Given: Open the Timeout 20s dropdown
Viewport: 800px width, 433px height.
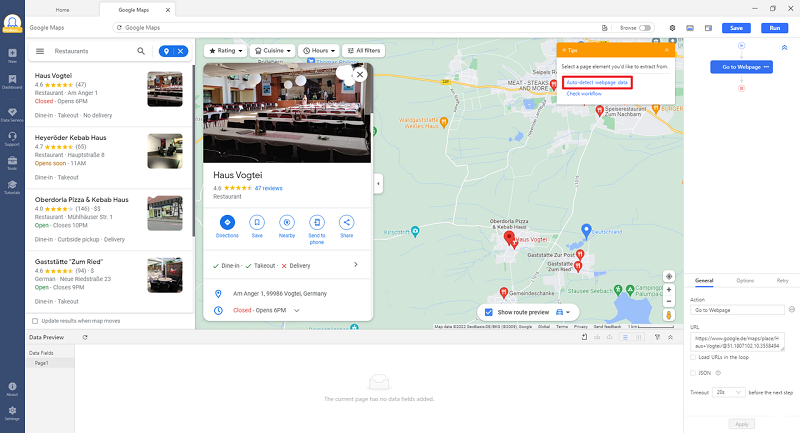Looking at the screenshot, I should [x=729, y=393].
